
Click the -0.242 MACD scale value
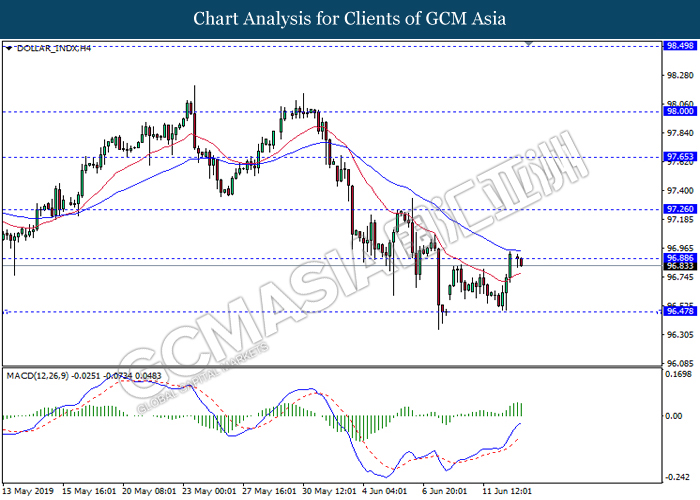pos(680,477)
